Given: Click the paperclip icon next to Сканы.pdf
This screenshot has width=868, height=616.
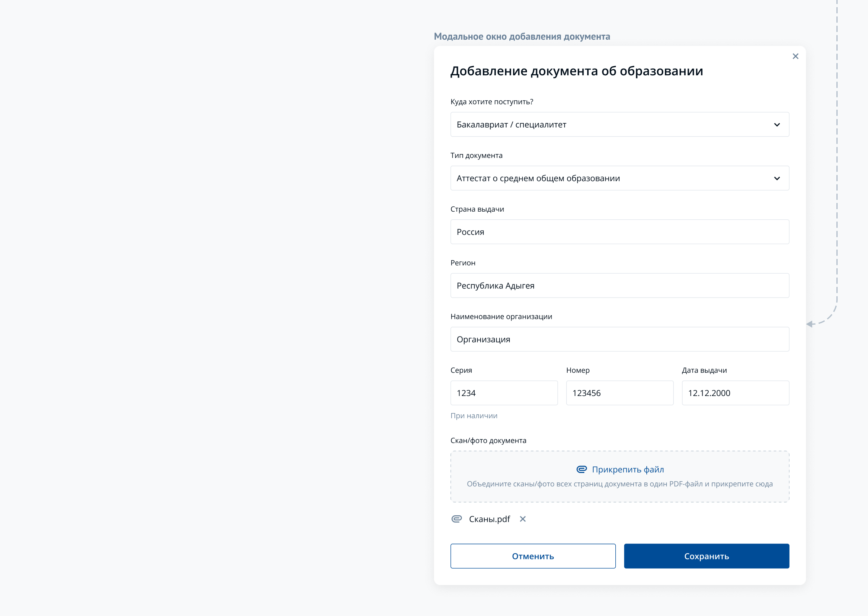Looking at the screenshot, I should click(456, 518).
